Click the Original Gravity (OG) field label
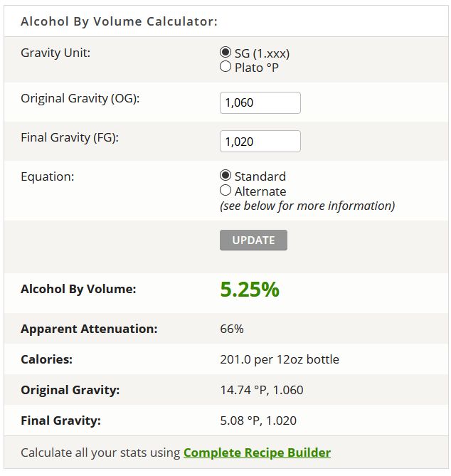Screen dimensions: 451x476 [80, 98]
